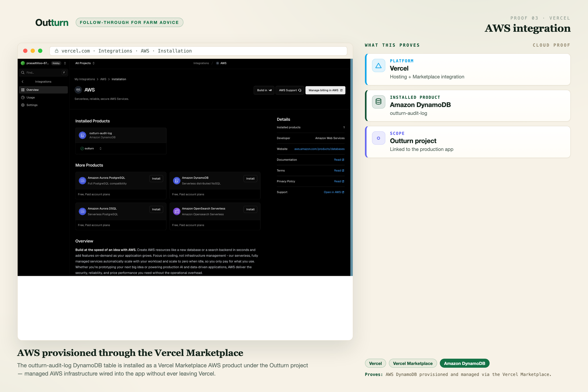Click the OpenSearch Serverless product icon
This screenshot has width=588, height=392.
point(177,211)
